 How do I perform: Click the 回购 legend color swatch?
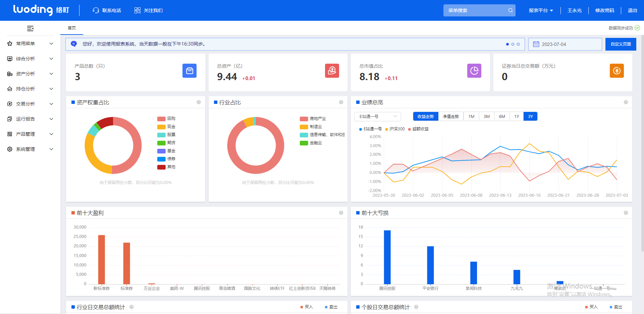tap(161, 119)
